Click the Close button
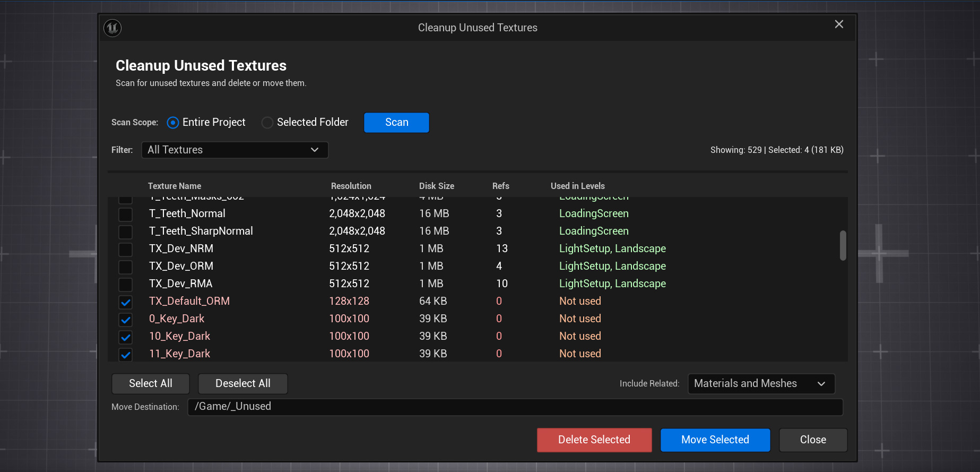 tap(813, 440)
